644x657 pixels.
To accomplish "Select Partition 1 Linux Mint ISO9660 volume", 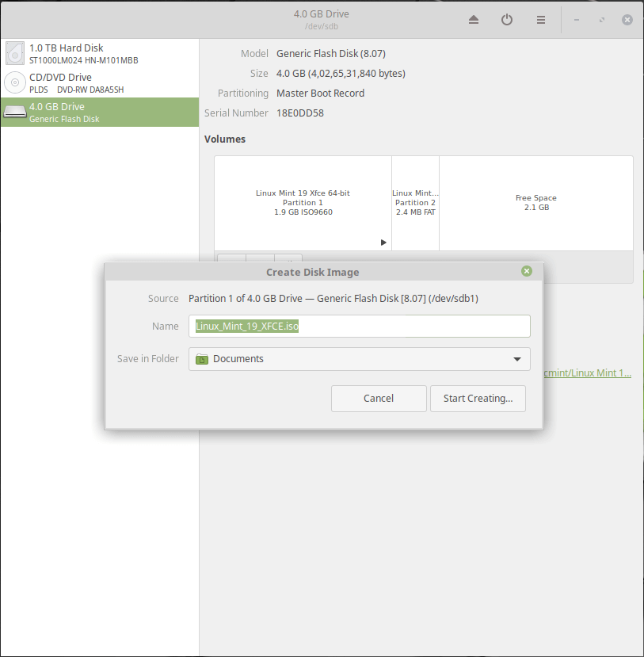I will pyautogui.click(x=303, y=203).
